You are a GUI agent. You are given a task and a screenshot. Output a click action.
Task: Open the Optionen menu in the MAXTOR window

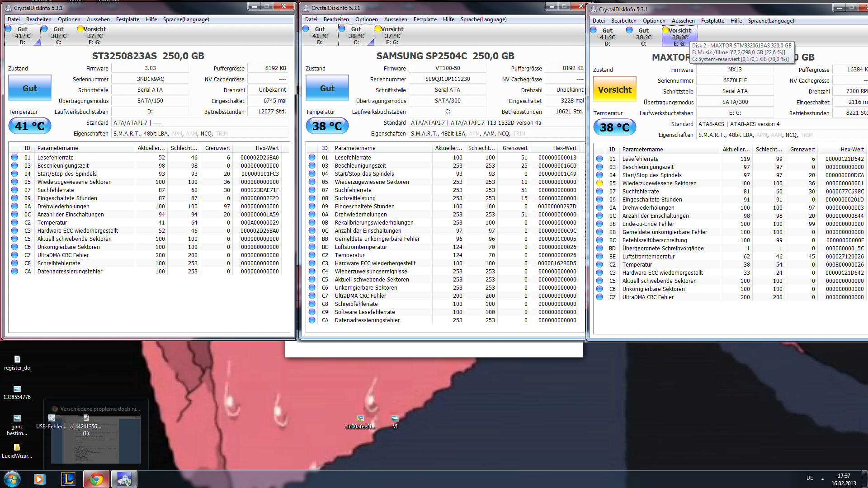[654, 21]
